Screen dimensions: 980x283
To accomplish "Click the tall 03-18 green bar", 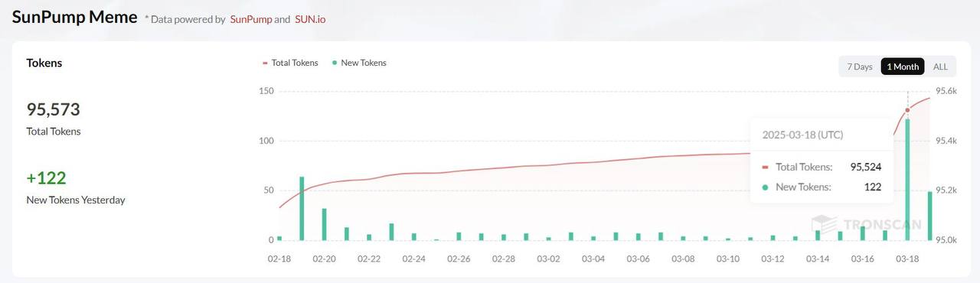I will point(907,180).
